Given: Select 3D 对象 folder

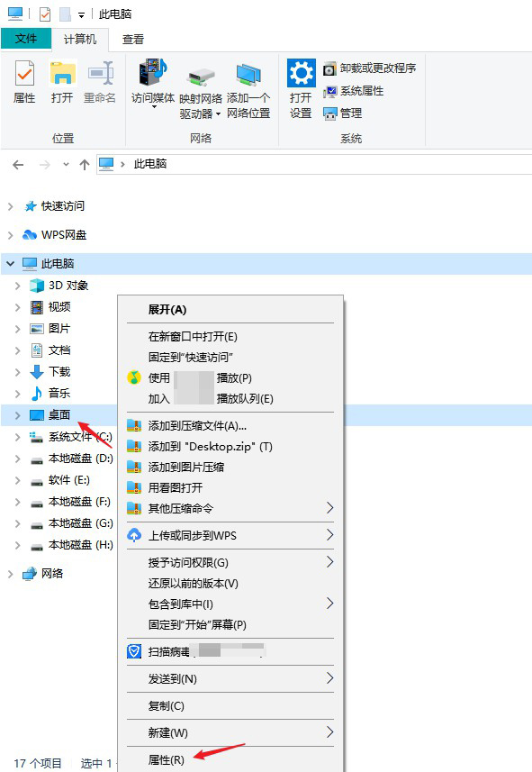Looking at the screenshot, I should click(x=59, y=286).
